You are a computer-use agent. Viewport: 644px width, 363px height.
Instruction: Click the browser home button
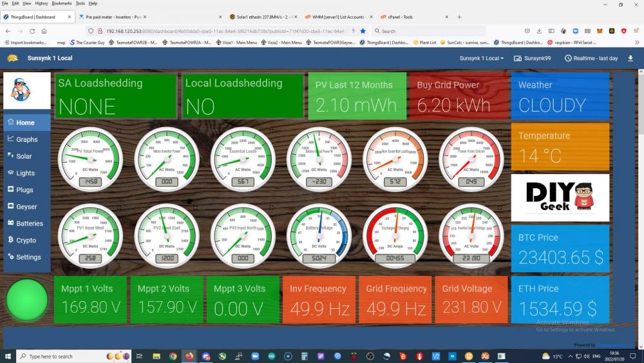[x=44, y=31]
